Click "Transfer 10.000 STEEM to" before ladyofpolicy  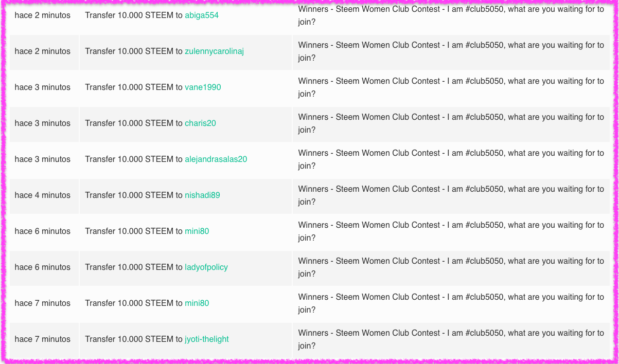pos(134,267)
